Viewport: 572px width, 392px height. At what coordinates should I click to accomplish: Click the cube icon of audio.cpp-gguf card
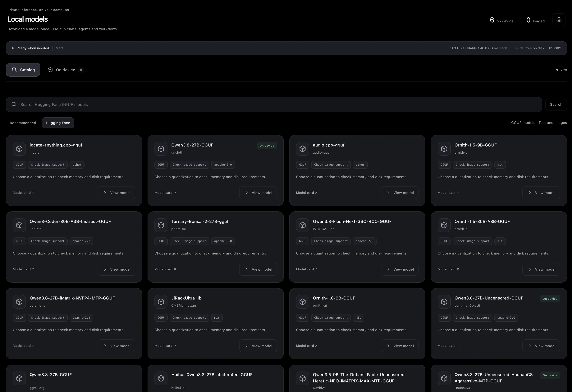click(x=303, y=149)
